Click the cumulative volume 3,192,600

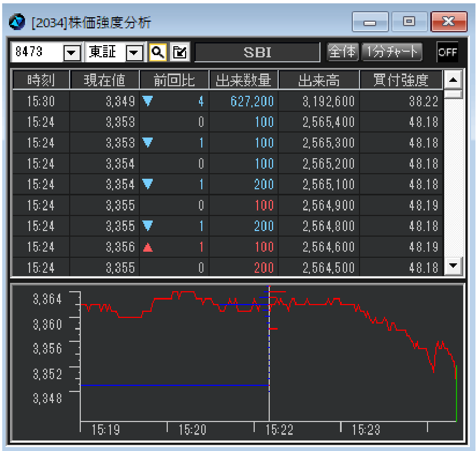click(328, 101)
